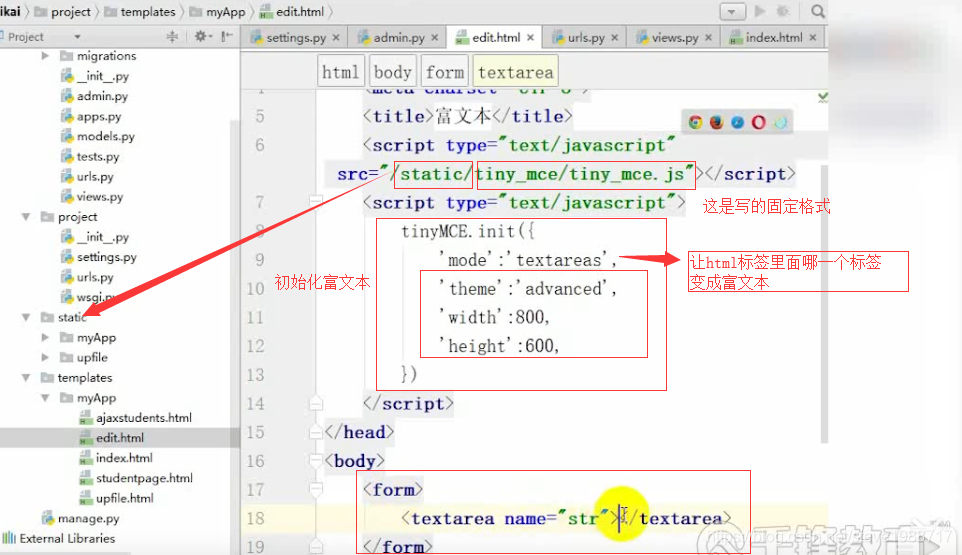
Task: Preview in Chrome browser icon
Action: coord(695,122)
